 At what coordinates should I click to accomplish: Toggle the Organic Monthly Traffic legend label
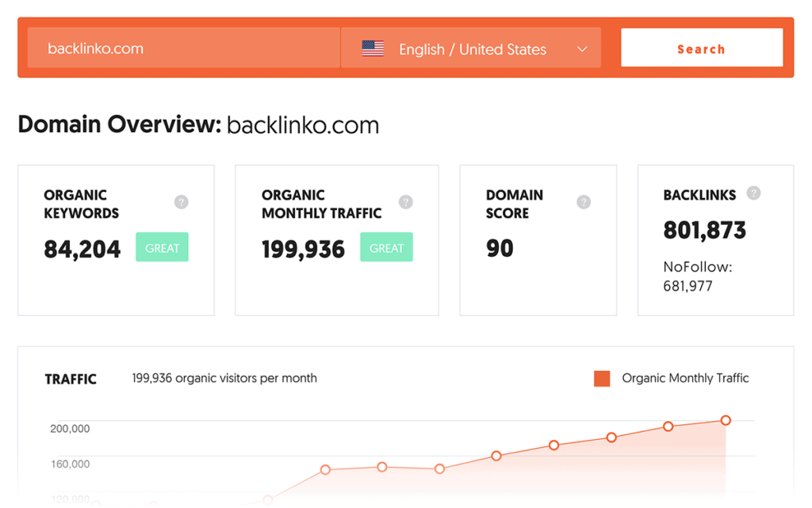pyautogui.click(x=685, y=379)
